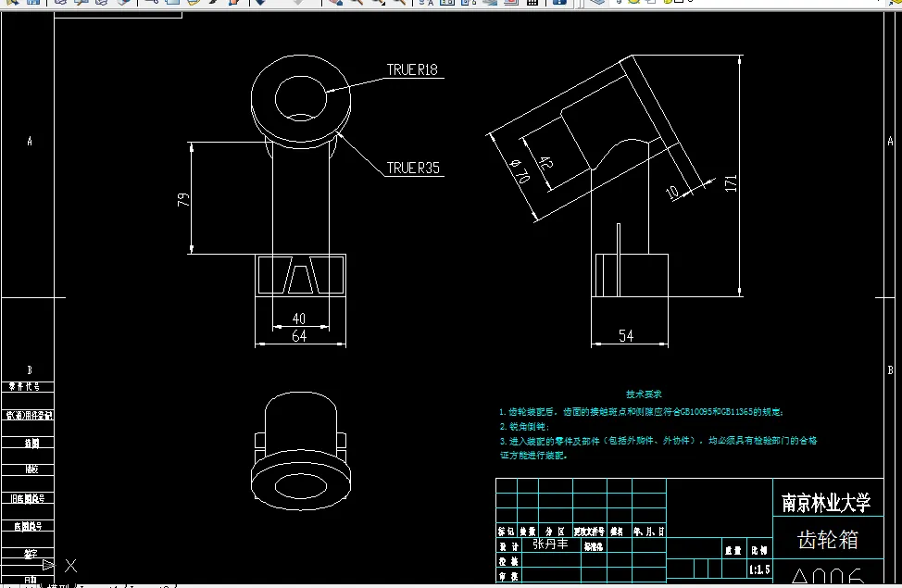This screenshot has width=902, height=588.
Task: Click the UCS X-axis icon
Action: [70, 566]
